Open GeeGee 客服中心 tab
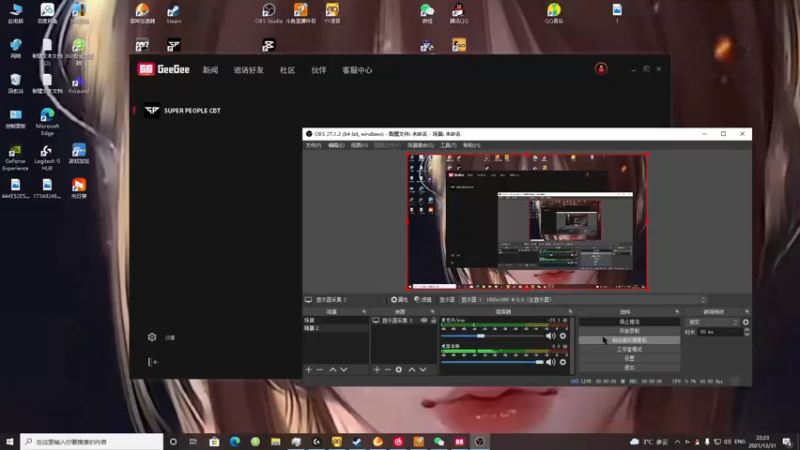 pyautogui.click(x=357, y=70)
